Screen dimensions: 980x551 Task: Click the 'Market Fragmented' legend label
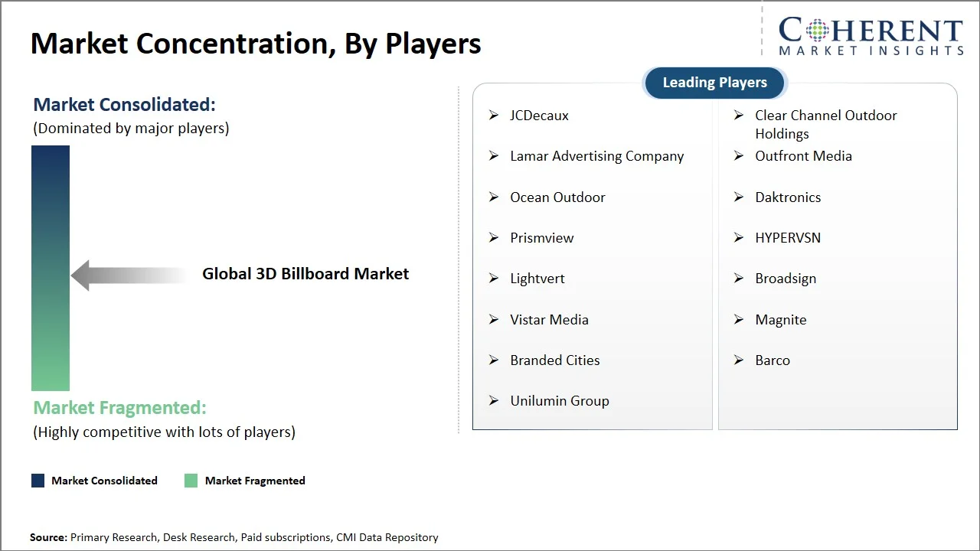(x=255, y=481)
